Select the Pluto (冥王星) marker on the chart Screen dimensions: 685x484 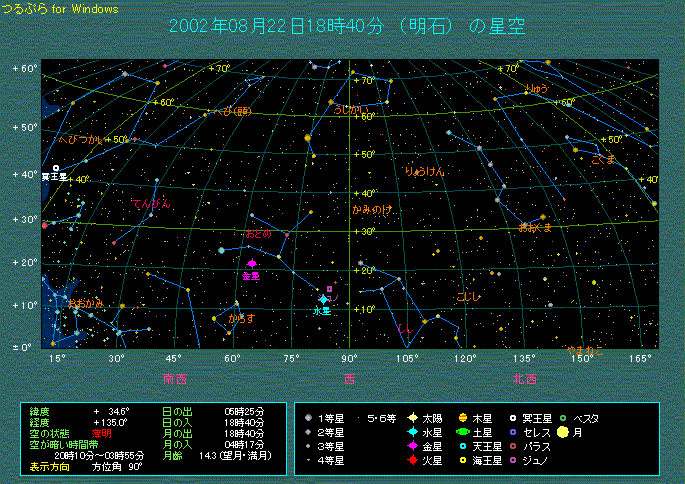(56, 168)
